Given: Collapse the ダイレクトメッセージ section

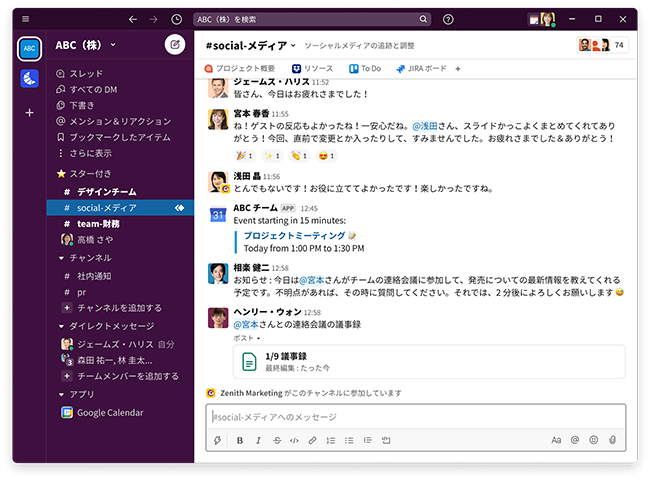Looking at the screenshot, I should point(62,326).
